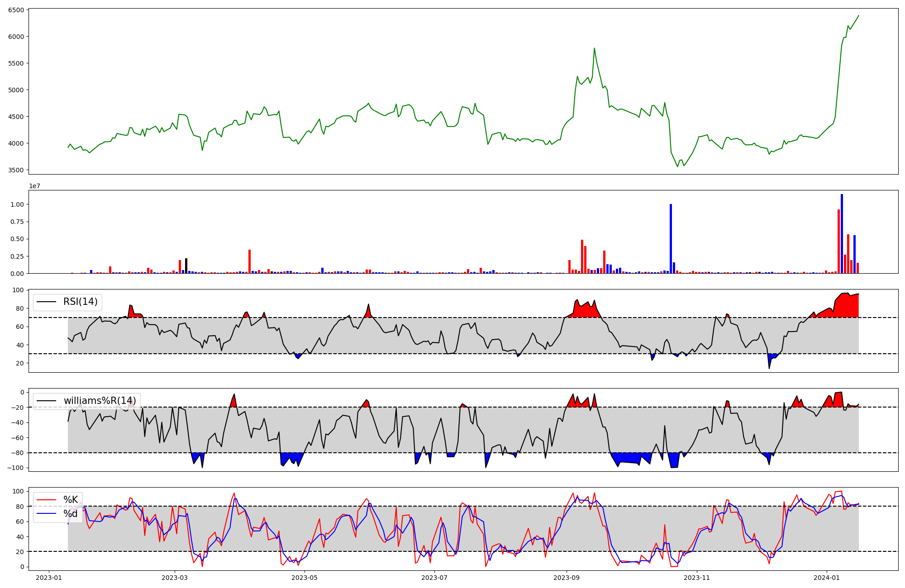Click the 2023-01 x-axis tick label
The width and height of the screenshot is (905, 588).
point(48,578)
